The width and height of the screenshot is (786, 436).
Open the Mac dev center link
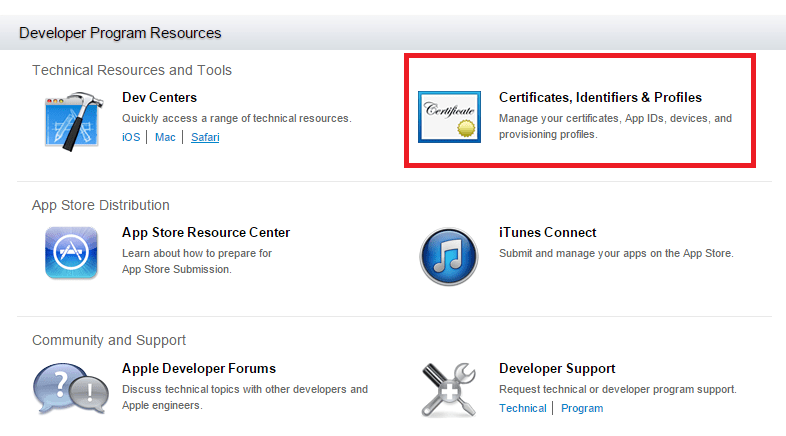(165, 137)
